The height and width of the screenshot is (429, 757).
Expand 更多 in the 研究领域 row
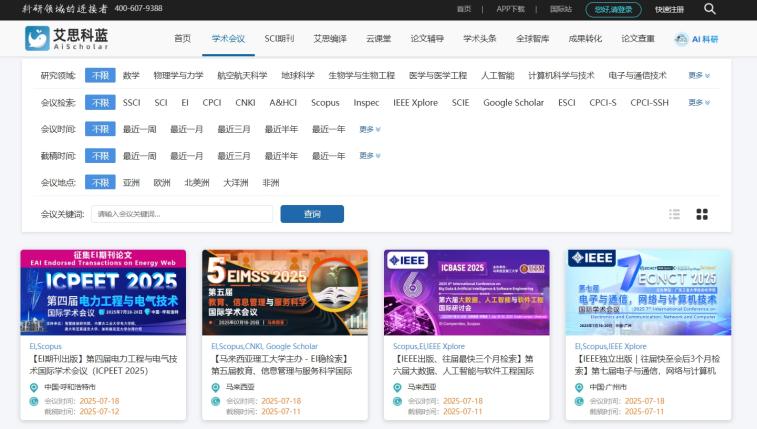[699, 75]
